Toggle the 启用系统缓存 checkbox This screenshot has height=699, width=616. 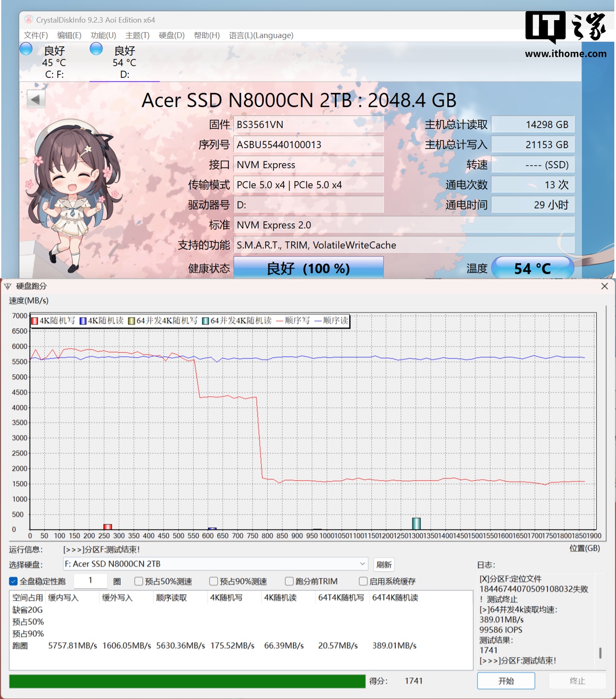(363, 581)
